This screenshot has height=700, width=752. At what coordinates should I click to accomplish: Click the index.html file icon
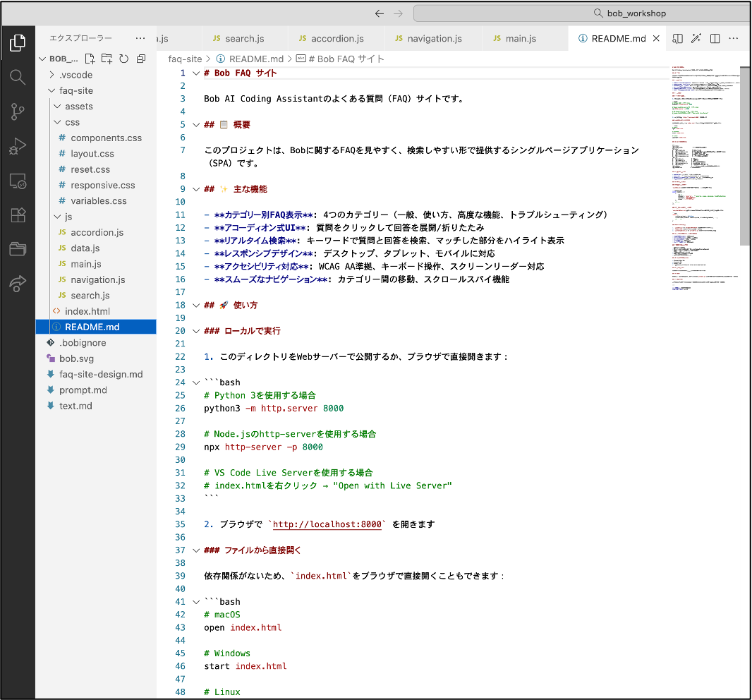(x=56, y=311)
